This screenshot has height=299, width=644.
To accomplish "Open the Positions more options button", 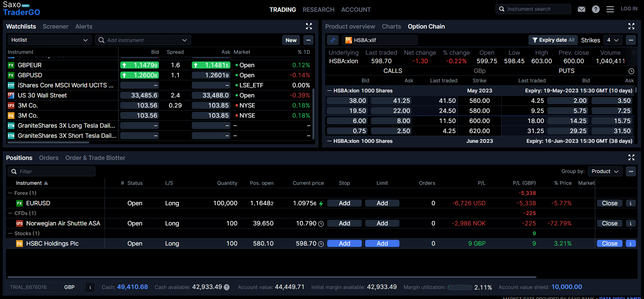I will (x=631, y=171).
